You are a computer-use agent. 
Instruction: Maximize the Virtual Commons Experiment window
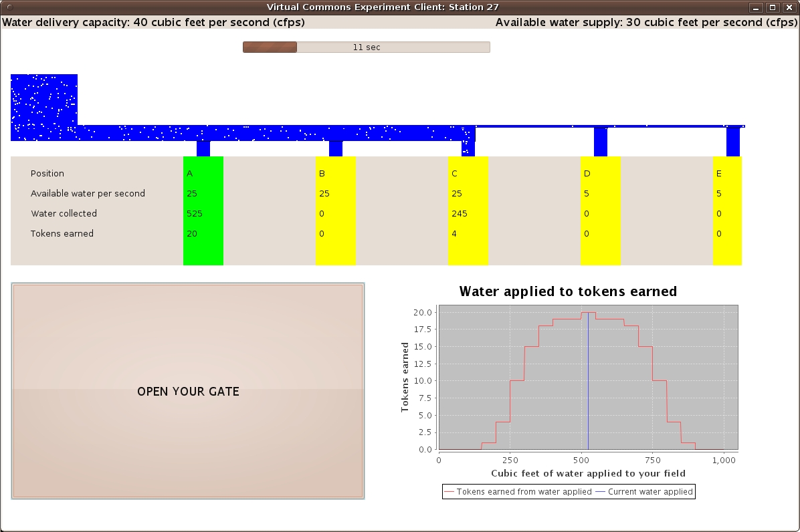coord(773,7)
